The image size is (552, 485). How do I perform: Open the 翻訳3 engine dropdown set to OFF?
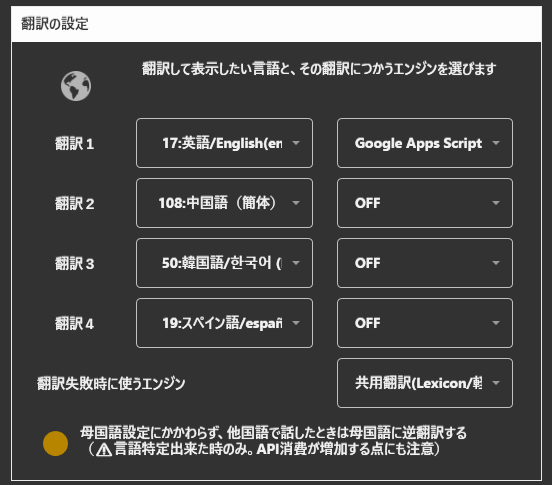coord(425,263)
